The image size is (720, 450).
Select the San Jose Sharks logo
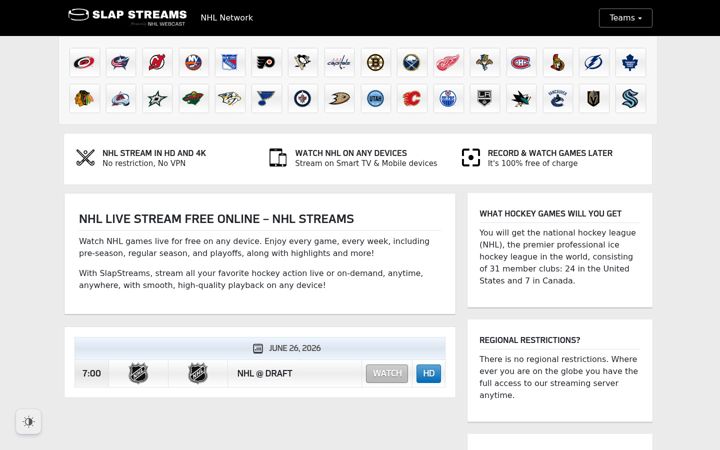pyautogui.click(x=521, y=98)
